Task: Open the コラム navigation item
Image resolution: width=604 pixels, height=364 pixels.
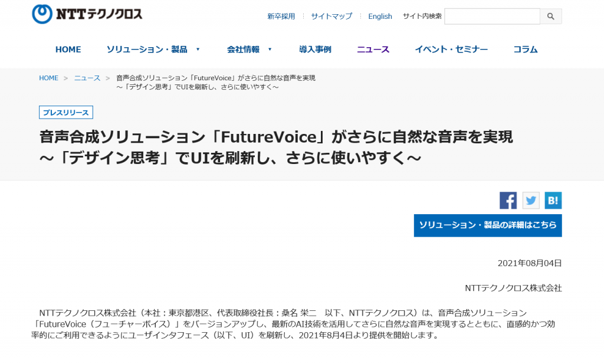Action: (525, 50)
